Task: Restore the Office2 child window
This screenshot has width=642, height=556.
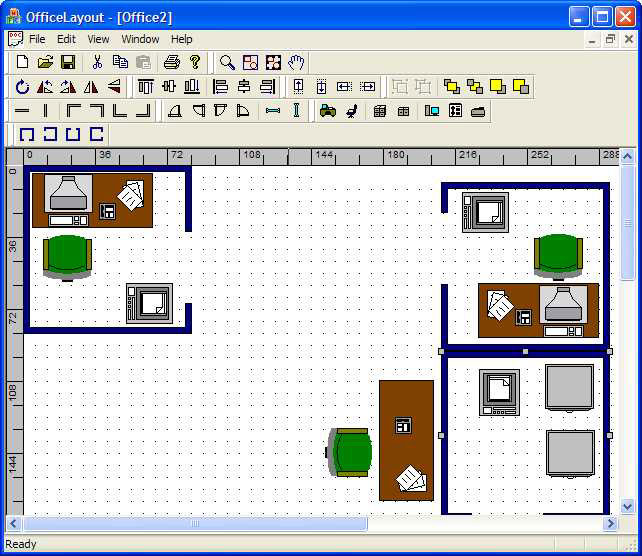Action: [610, 39]
